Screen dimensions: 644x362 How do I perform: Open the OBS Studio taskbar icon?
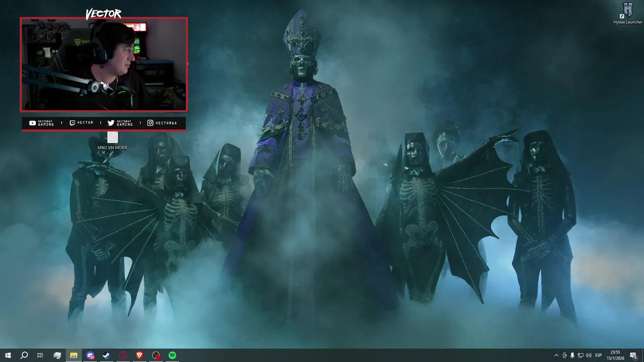[x=156, y=355]
